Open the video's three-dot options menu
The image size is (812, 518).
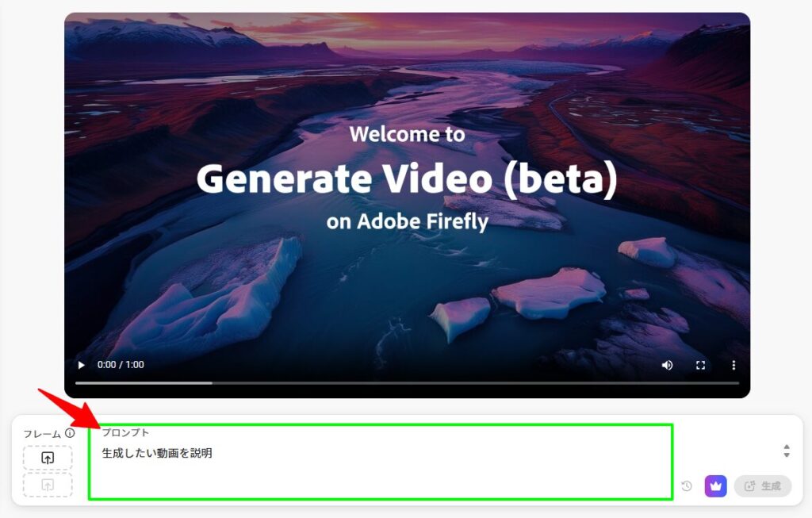(733, 365)
